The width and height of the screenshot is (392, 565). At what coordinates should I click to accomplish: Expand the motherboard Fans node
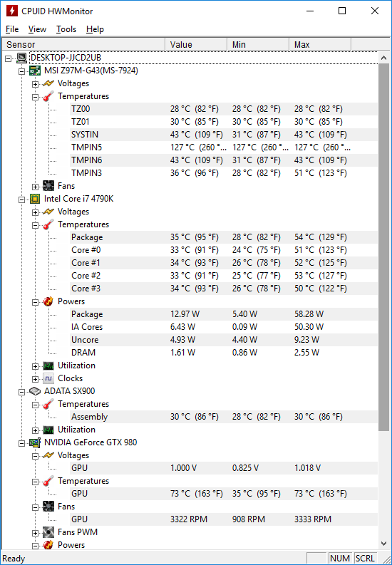click(36, 186)
